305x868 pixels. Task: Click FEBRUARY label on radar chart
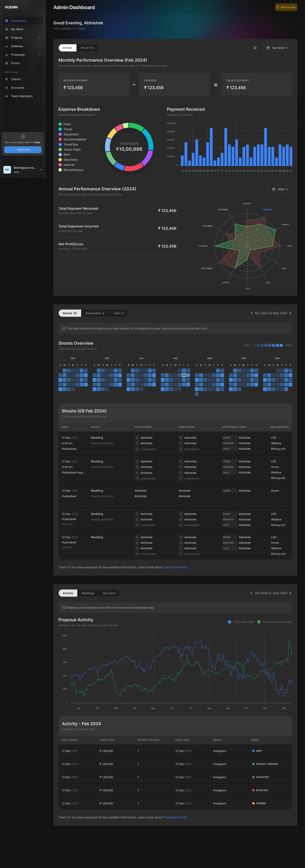[268, 210]
